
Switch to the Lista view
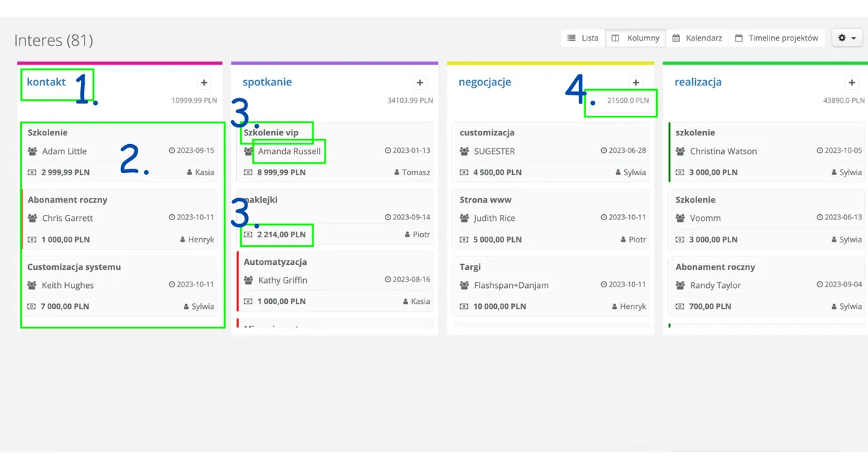(x=583, y=38)
